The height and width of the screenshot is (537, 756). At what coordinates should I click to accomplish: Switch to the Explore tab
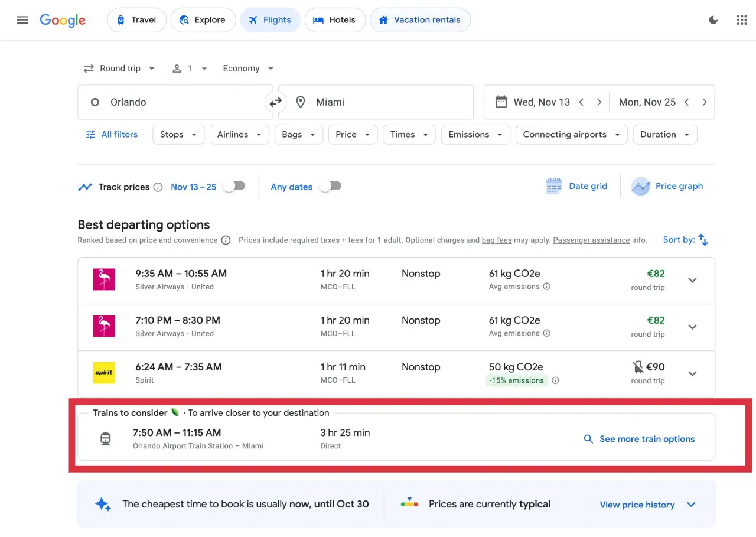[x=203, y=20]
